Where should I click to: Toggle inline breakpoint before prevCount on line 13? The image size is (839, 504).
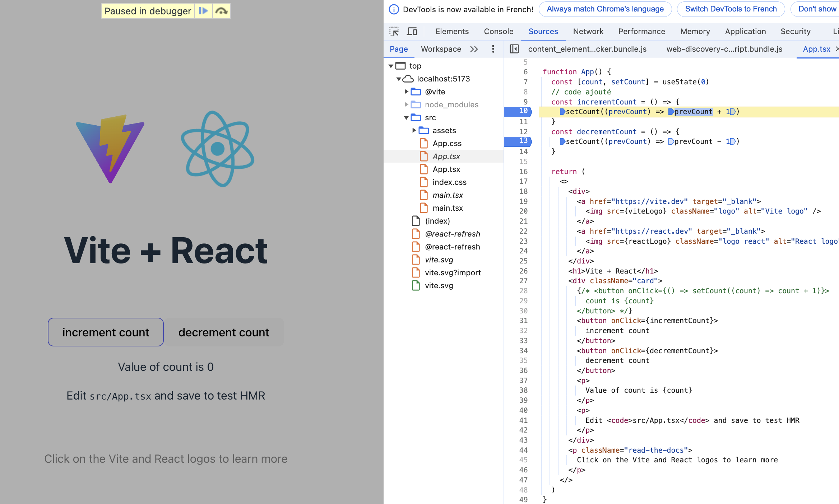point(671,141)
